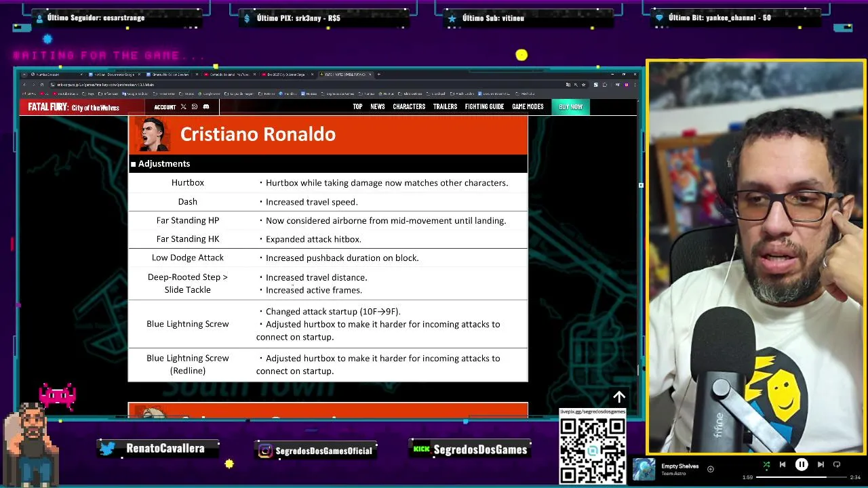Click the 'Increased travel speed.' text
Image resolution: width=868 pixels, height=488 pixels.
pos(312,202)
